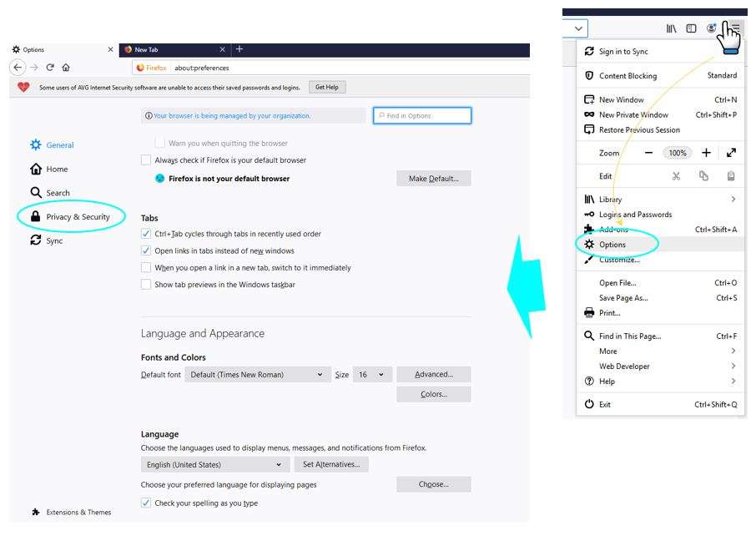Image resolution: width=756 pixels, height=536 pixels.
Task: Open the Firefox hamburger menu
Action: [x=733, y=28]
